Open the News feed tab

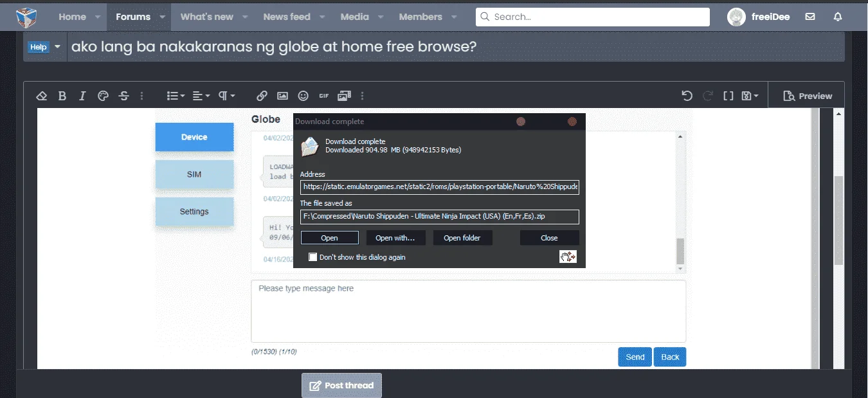click(287, 17)
